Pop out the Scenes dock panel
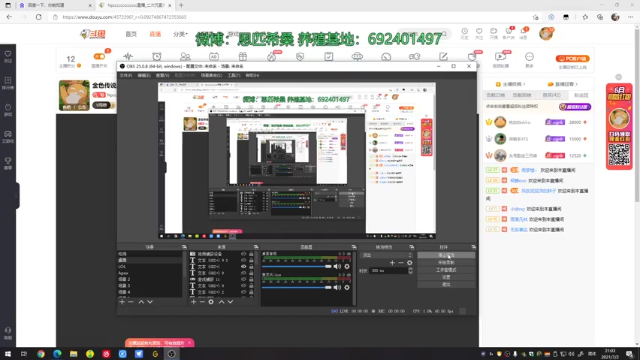The width and height of the screenshot is (640, 360). coord(184,247)
